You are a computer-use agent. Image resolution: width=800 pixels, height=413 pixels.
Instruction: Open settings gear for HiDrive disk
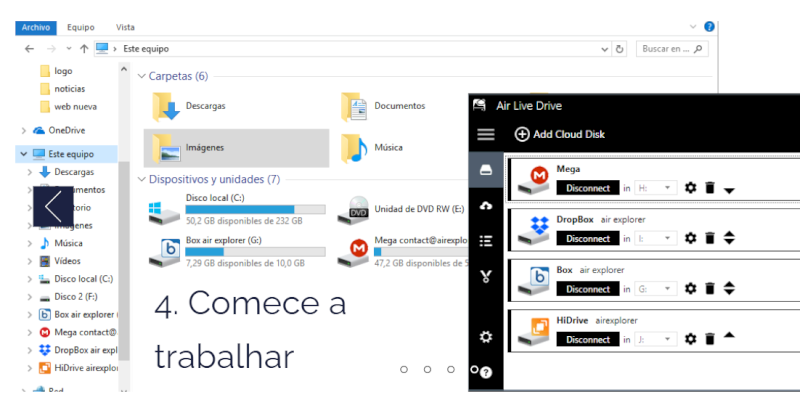(690, 339)
